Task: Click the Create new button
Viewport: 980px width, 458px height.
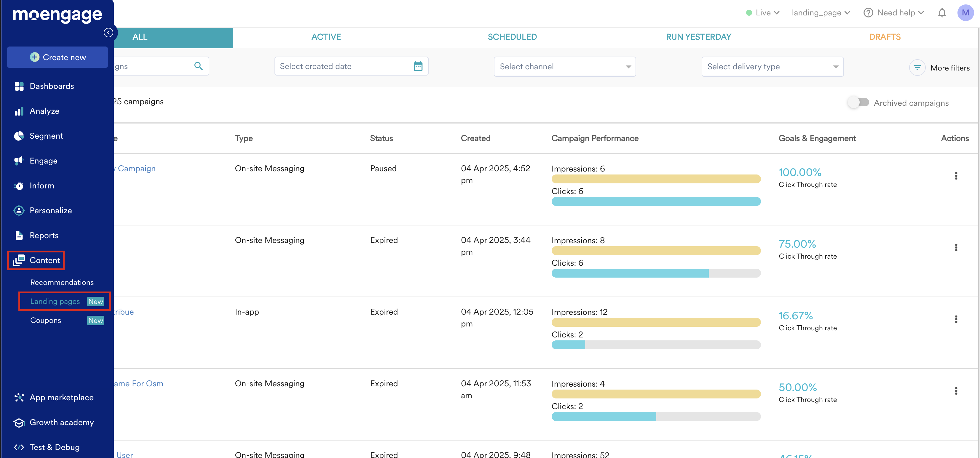Action: (58, 57)
